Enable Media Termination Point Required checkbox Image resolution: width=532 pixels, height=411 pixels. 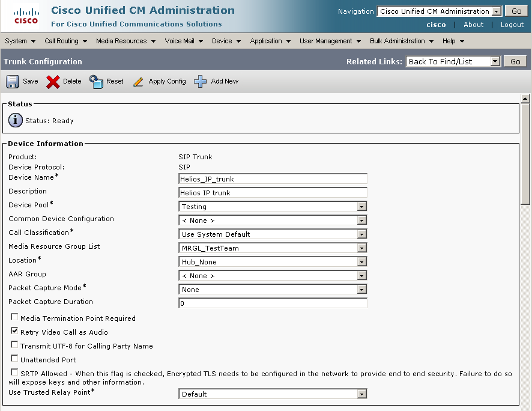14,317
